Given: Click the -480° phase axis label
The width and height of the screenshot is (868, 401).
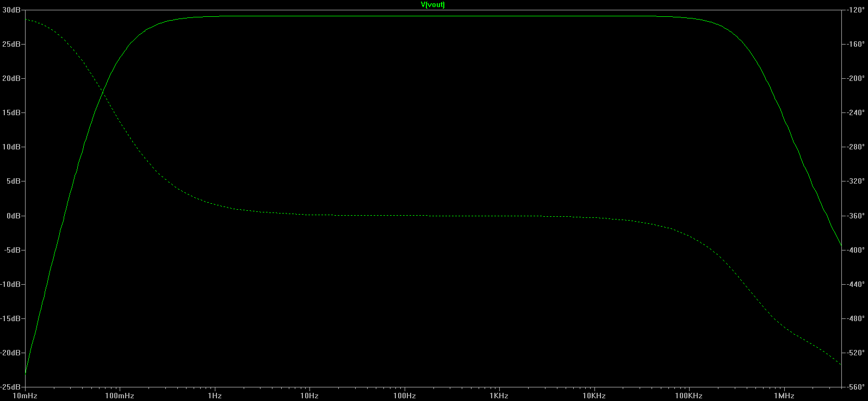Looking at the screenshot, I should click(x=856, y=318).
